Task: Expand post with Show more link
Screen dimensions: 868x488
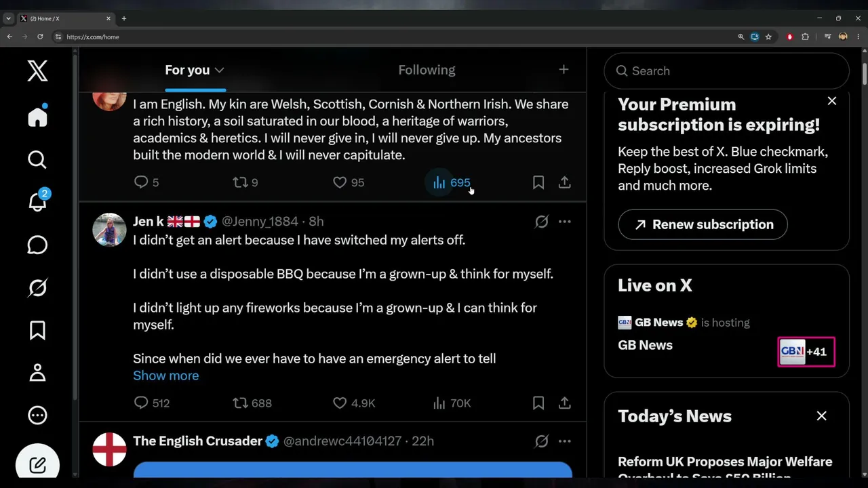Action: (166, 375)
